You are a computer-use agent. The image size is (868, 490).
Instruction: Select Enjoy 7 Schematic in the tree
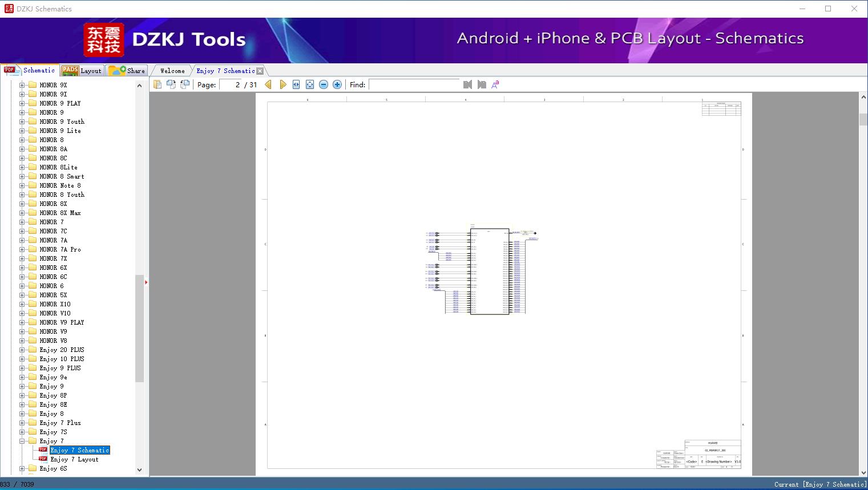pos(80,450)
